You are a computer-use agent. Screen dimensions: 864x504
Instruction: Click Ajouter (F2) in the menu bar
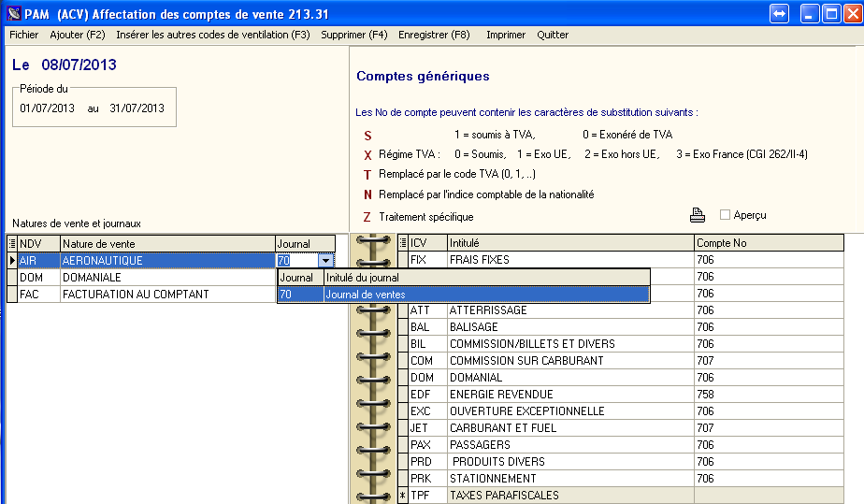tap(77, 35)
